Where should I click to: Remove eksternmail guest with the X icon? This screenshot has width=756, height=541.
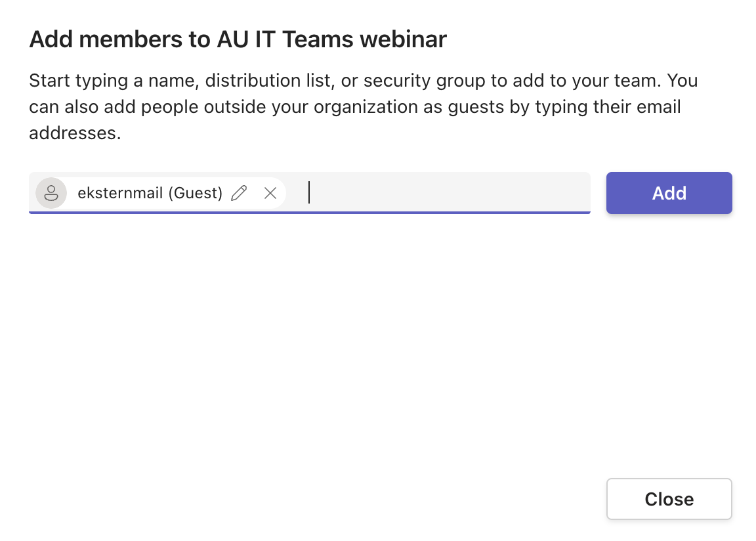[x=270, y=193]
